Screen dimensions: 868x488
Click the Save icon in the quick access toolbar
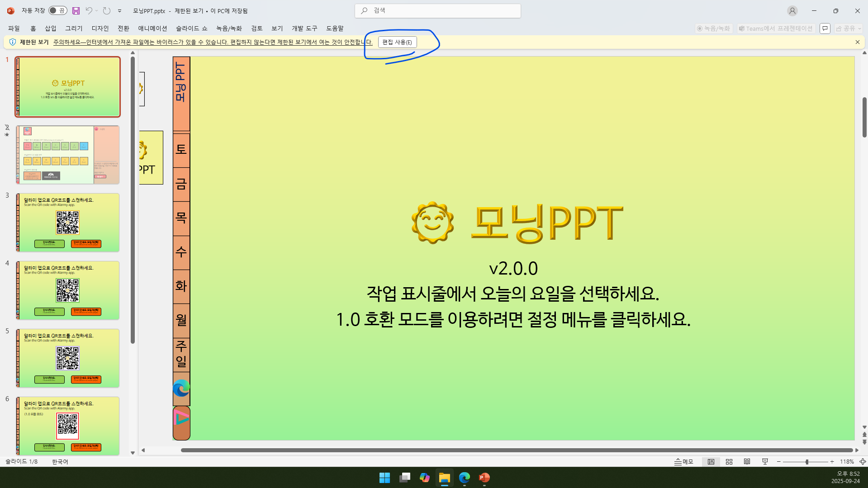click(x=76, y=10)
